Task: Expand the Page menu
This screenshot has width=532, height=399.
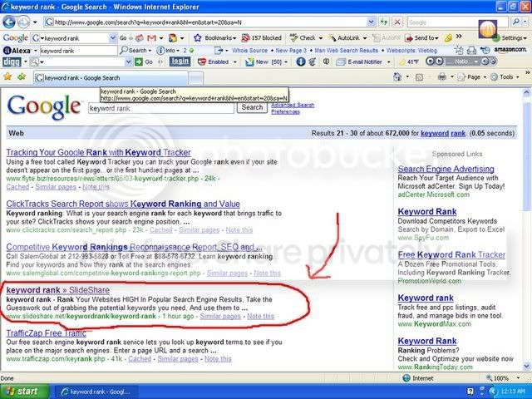Action: tap(472, 77)
